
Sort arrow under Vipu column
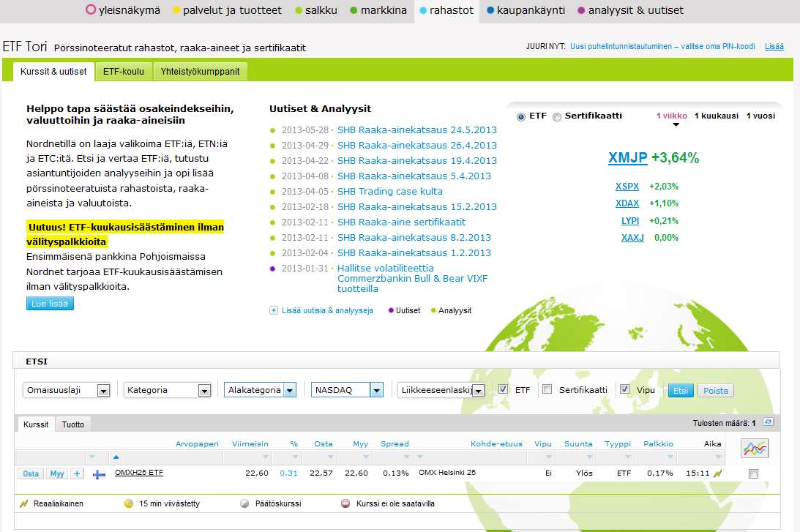click(548, 457)
